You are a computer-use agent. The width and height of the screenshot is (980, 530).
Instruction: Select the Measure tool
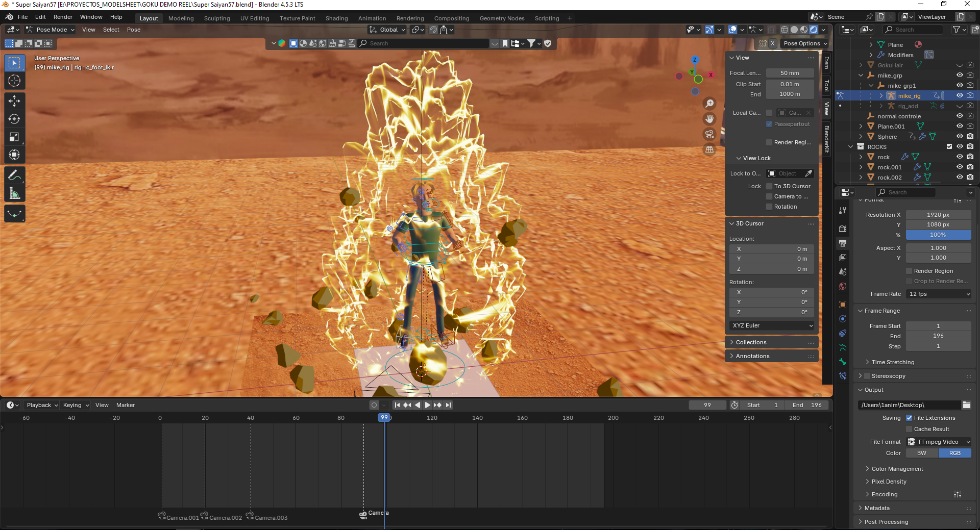point(14,194)
